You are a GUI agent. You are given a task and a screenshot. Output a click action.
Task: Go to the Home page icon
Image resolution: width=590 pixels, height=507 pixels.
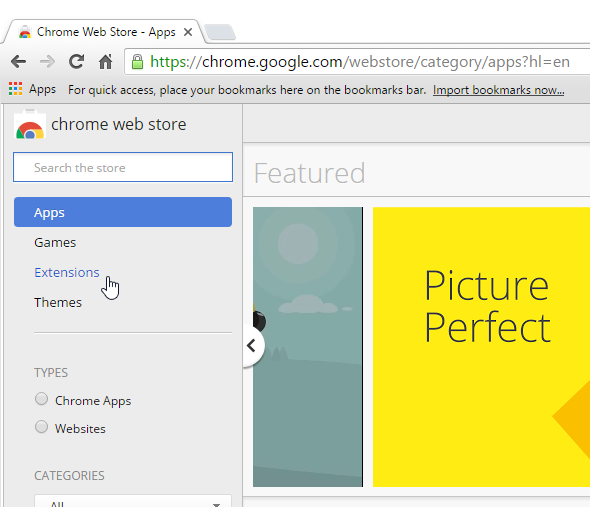105,61
